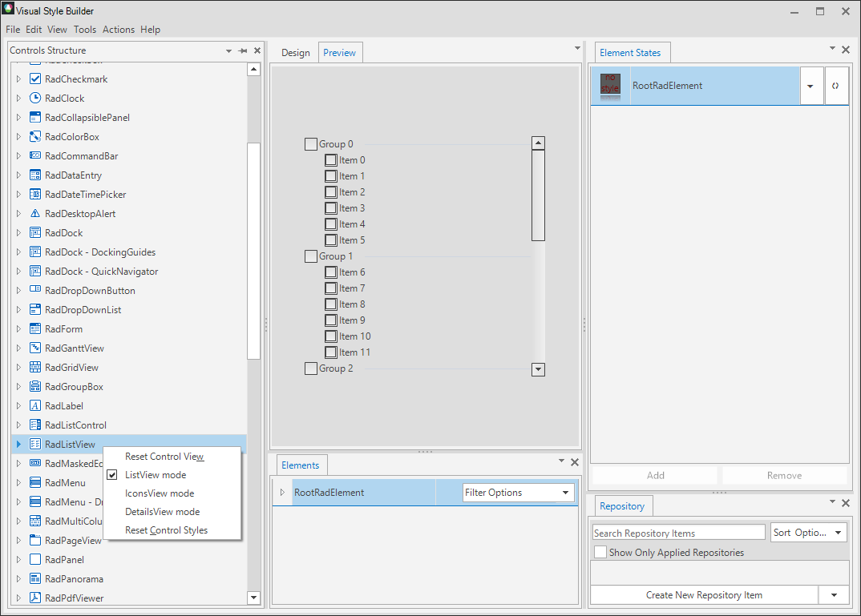This screenshot has width=861, height=616.
Task: Check the Item 3 checkbox
Action: 330,208
